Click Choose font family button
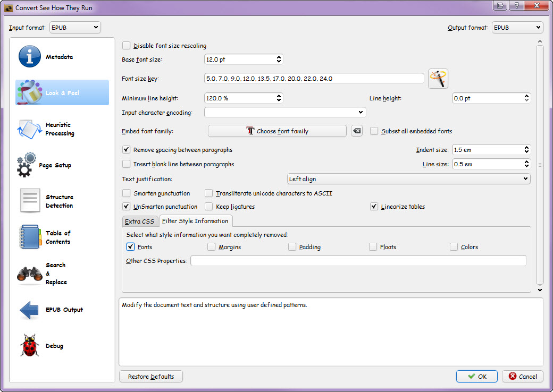Image resolution: width=553 pixels, height=392 pixels. click(277, 131)
